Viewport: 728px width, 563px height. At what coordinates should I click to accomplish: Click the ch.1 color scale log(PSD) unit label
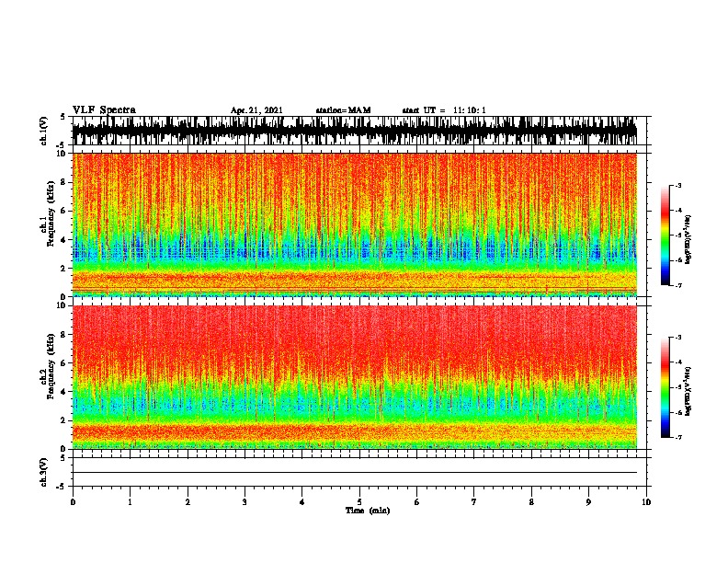tap(688, 239)
